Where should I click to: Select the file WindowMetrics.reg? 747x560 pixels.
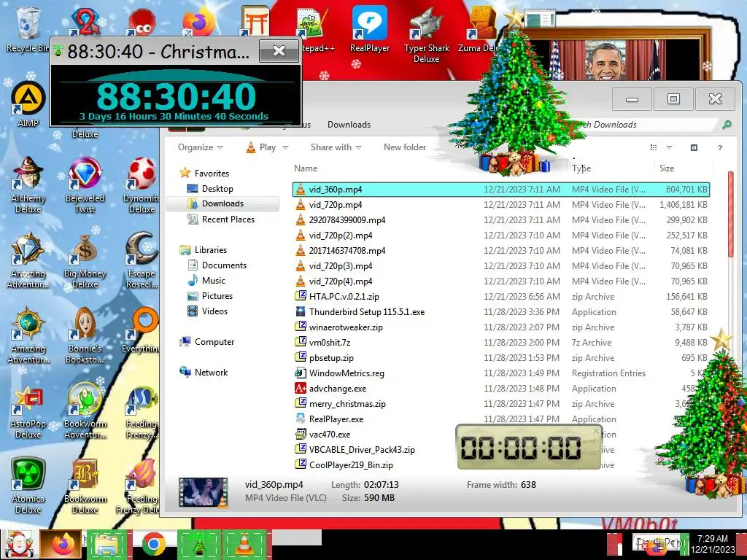pos(501,373)
